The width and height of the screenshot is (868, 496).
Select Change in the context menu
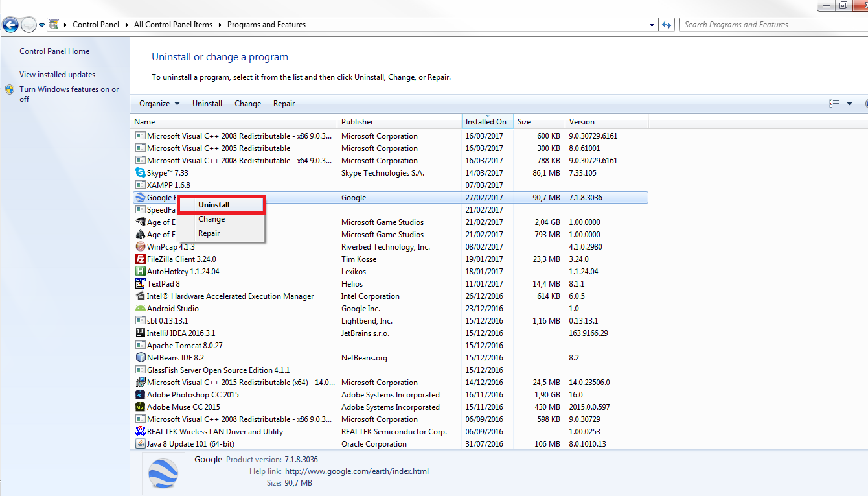point(211,219)
